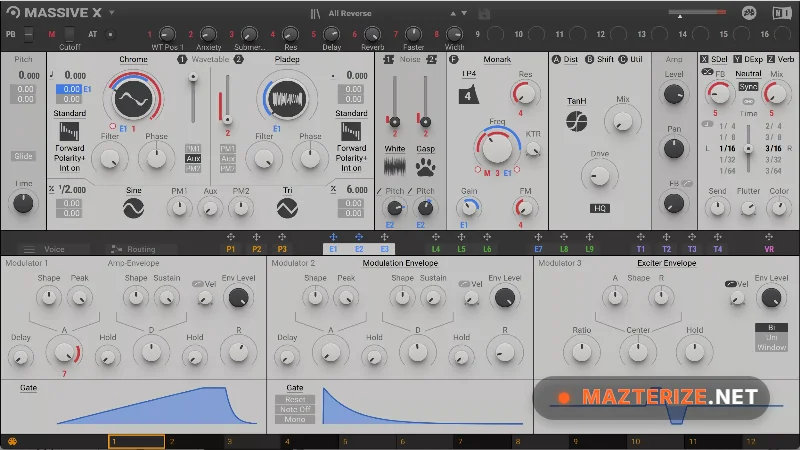
Task: Click the Note Off gate option
Action: (295, 409)
